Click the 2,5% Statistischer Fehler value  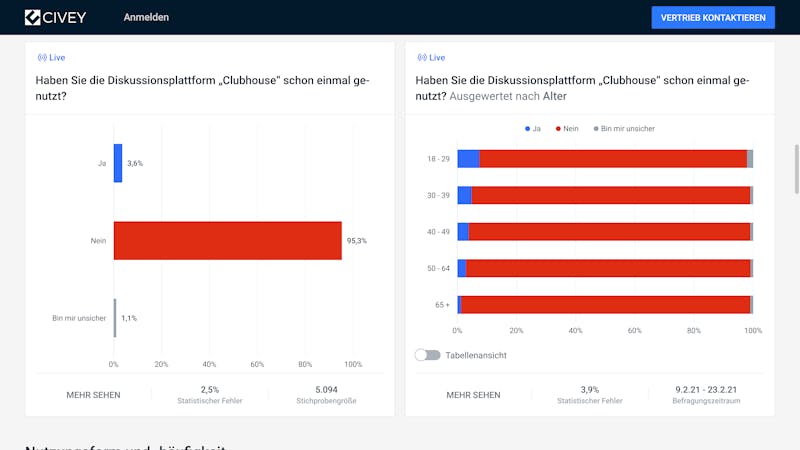(210, 390)
